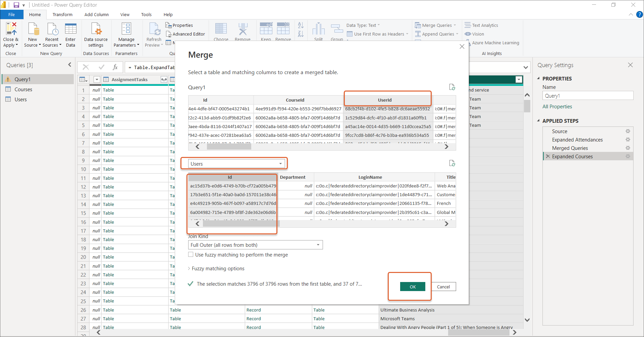The image size is (644, 337).
Task: Open the New Source icon
Action: tap(33, 30)
